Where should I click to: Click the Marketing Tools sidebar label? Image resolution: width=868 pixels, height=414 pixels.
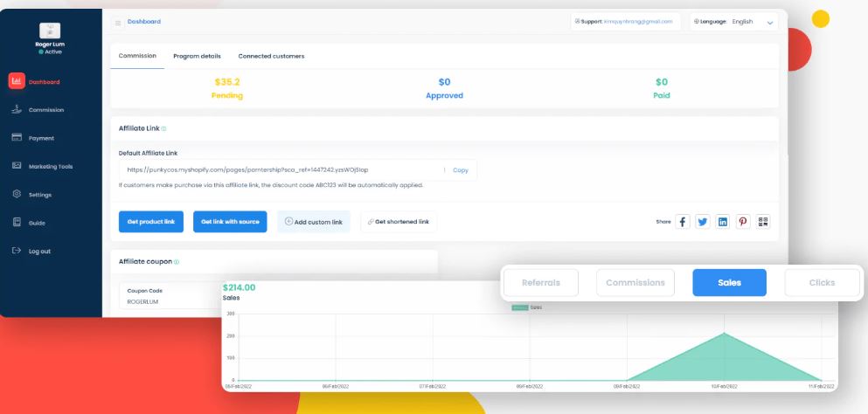(51, 167)
